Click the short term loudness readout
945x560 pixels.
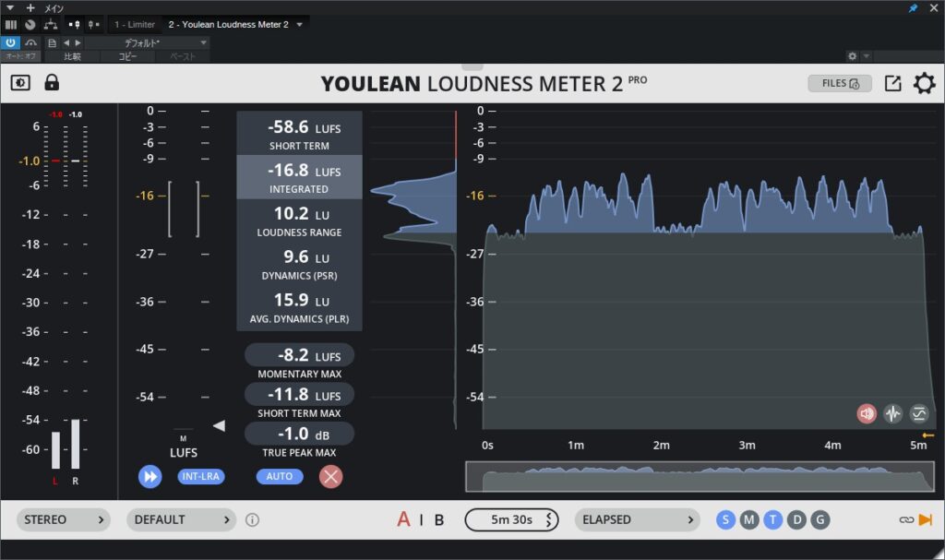tap(300, 133)
